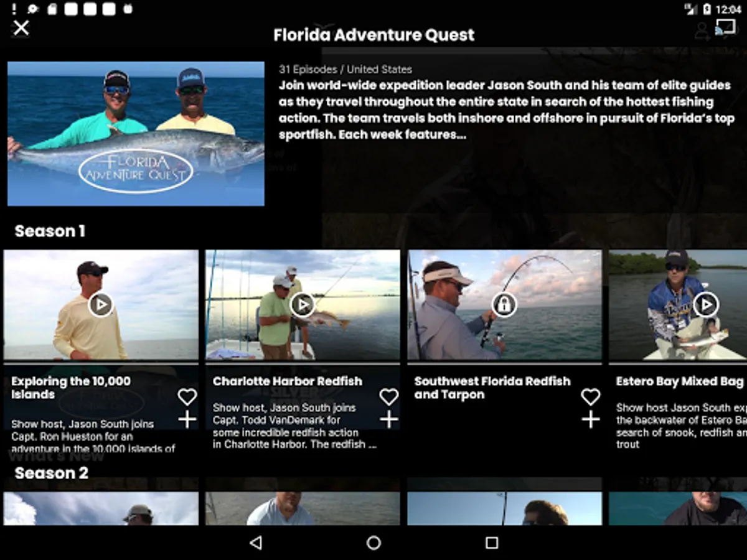Play Charlotte Harbor Redfish episode
The image size is (747, 560).
(303, 305)
